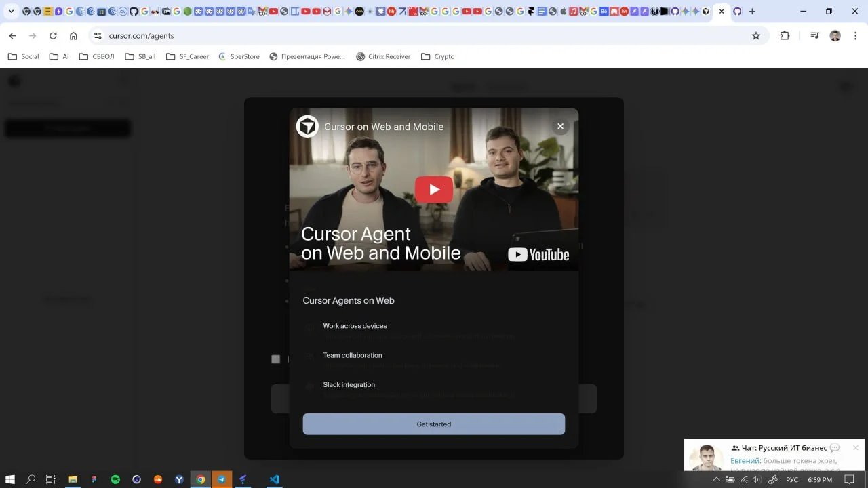Click the address bar showing cursor.com/agents
This screenshot has width=868, height=488.
(407, 36)
